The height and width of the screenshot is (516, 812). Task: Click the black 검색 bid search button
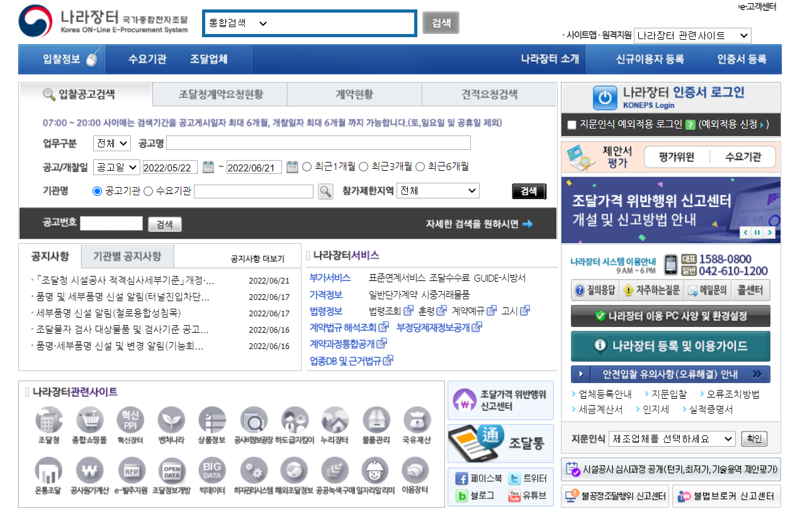[529, 192]
